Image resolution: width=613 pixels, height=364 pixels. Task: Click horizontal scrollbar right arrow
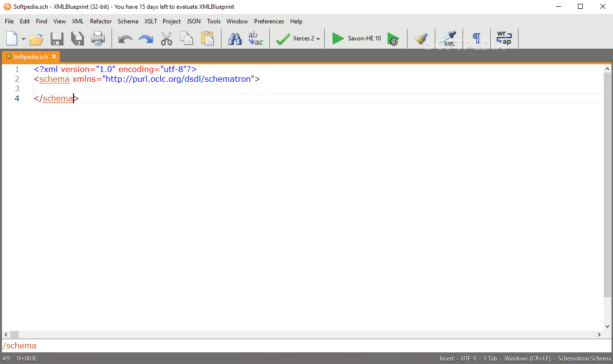click(x=599, y=335)
